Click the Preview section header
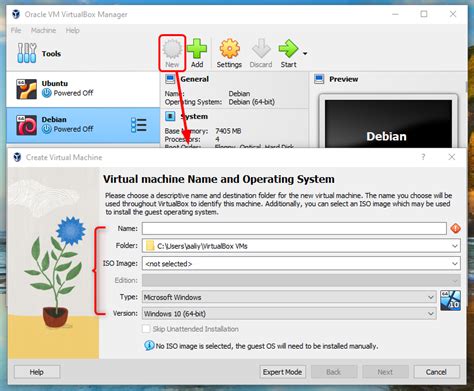The image size is (474, 391). pyautogui.click(x=344, y=79)
